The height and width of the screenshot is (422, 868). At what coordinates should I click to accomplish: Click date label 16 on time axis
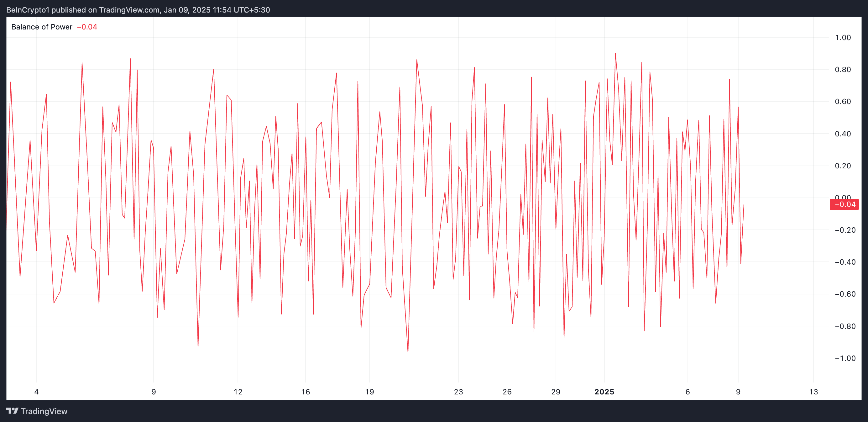pos(305,392)
